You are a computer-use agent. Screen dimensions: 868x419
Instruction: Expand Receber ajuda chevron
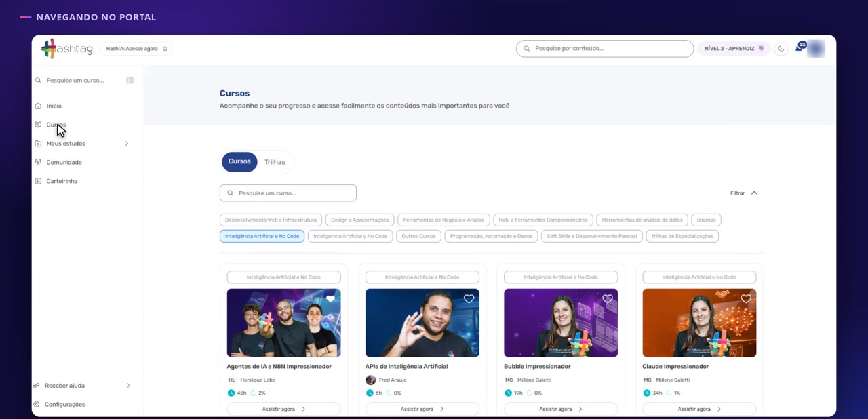click(x=128, y=386)
